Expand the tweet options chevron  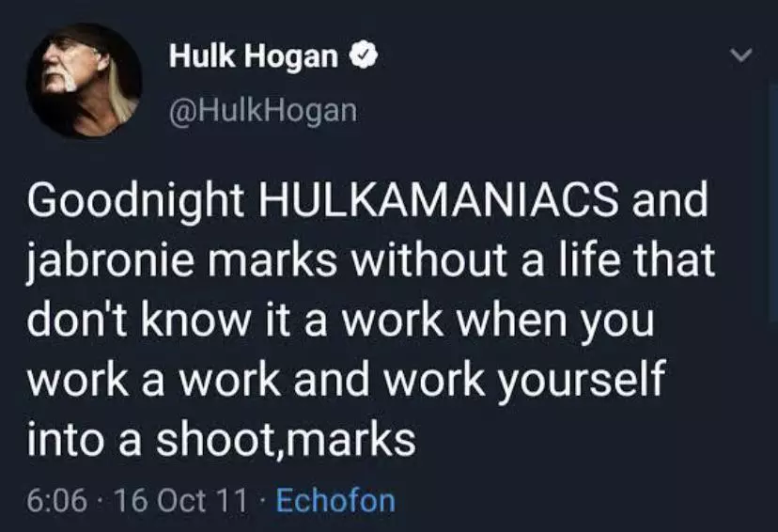coord(740,55)
